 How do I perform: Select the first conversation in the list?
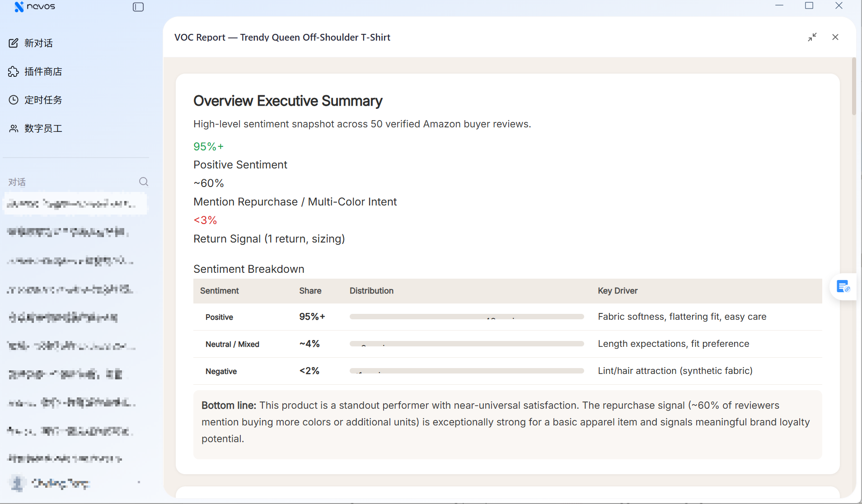point(75,204)
